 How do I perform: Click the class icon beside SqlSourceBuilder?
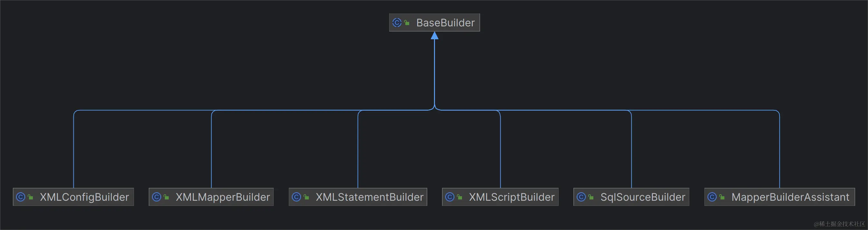point(581,197)
